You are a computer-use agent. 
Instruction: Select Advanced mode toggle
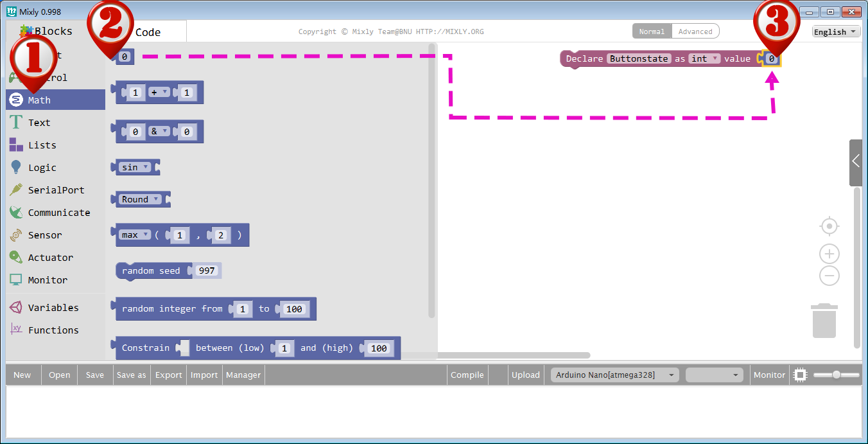coord(695,31)
